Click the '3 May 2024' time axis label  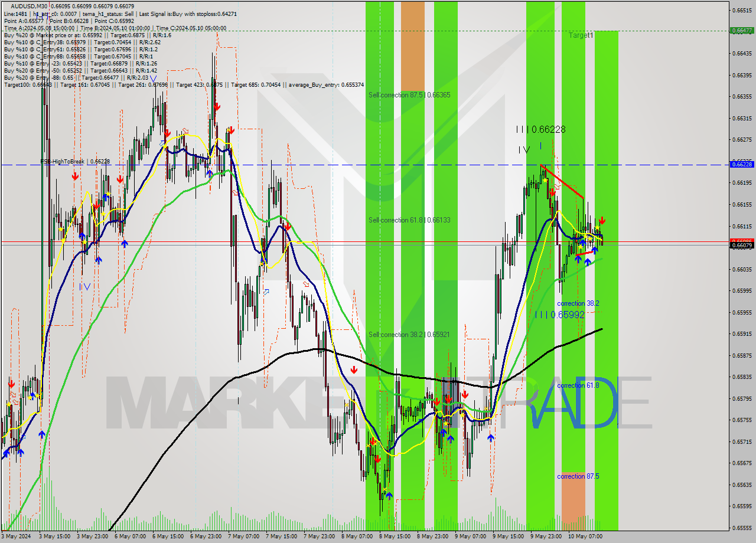point(17,536)
